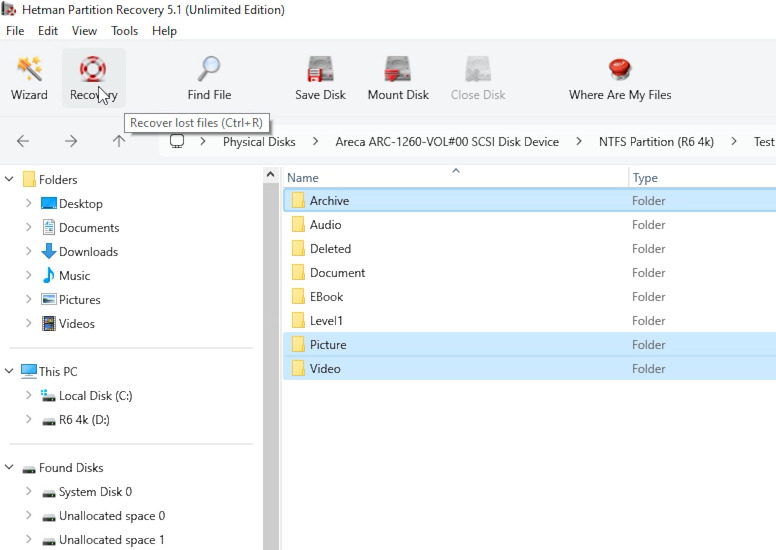The height and width of the screenshot is (550, 776).
Task: Open the Wizard tool
Action: pyautogui.click(x=29, y=78)
